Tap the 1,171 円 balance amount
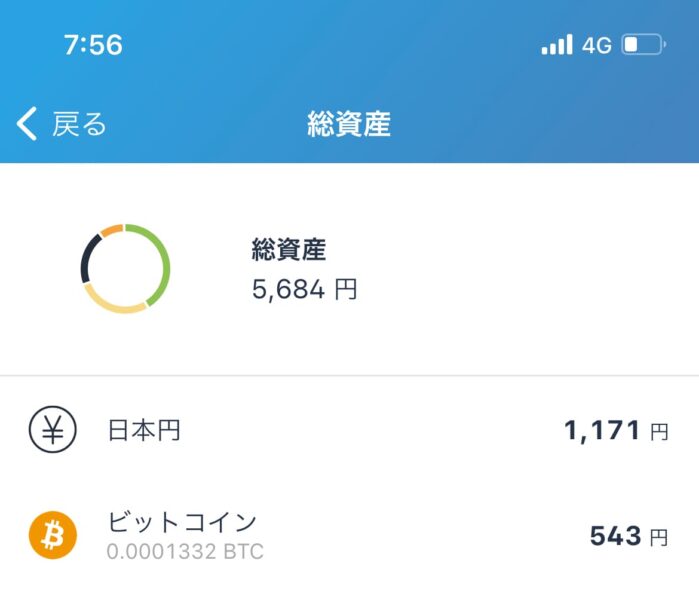Viewport: 699px width, 600px height. [617, 431]
